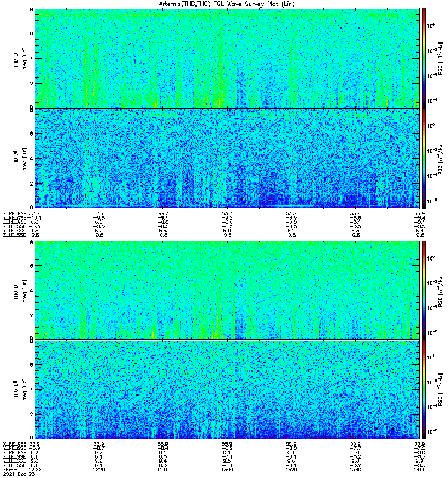
Task: Click the "2" Hz tick label of THB B∥ panel
Action: pos(32,184)
